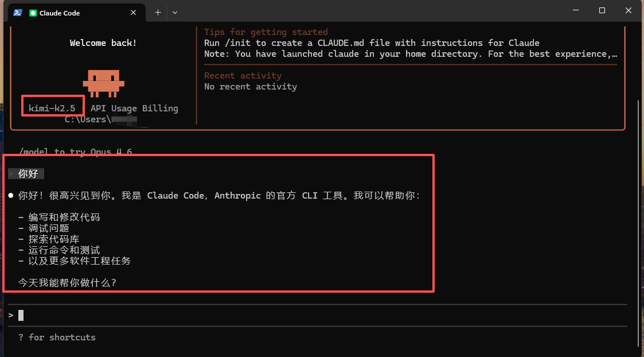Minimize the terminal window

point(575,11)
